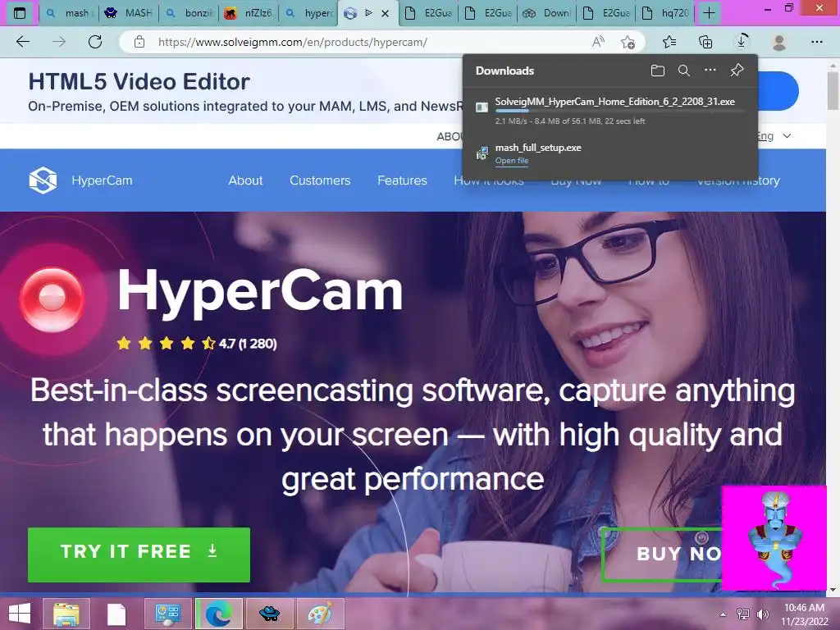
Task: View site information lock icon
Action: 139,42
